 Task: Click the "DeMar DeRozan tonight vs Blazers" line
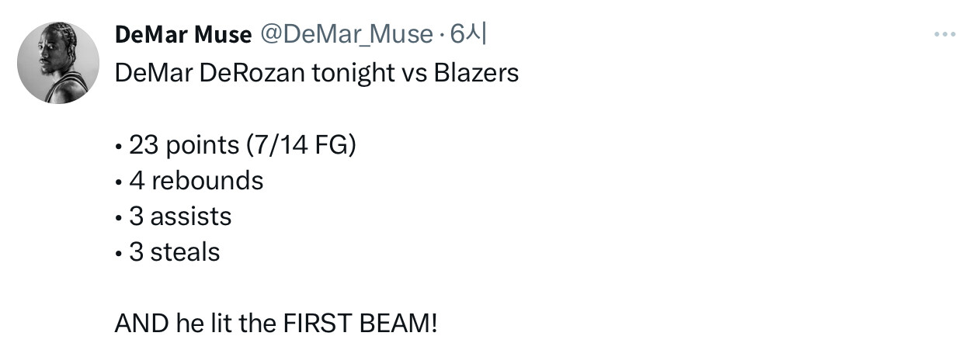click(316, 73)
